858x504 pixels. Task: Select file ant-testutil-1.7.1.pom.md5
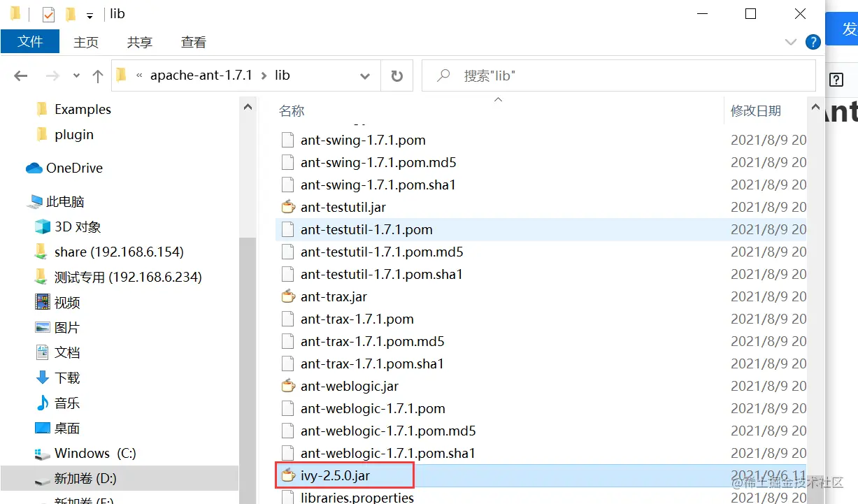pos(382,252)
